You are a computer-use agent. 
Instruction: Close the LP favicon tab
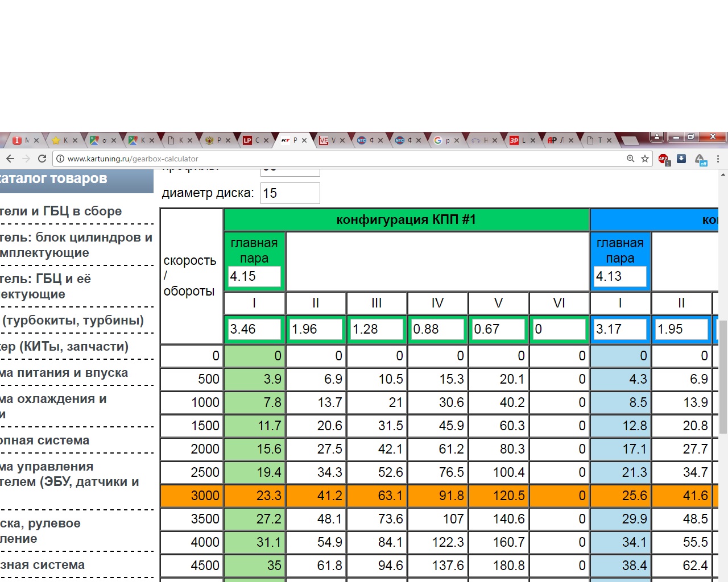266,140
